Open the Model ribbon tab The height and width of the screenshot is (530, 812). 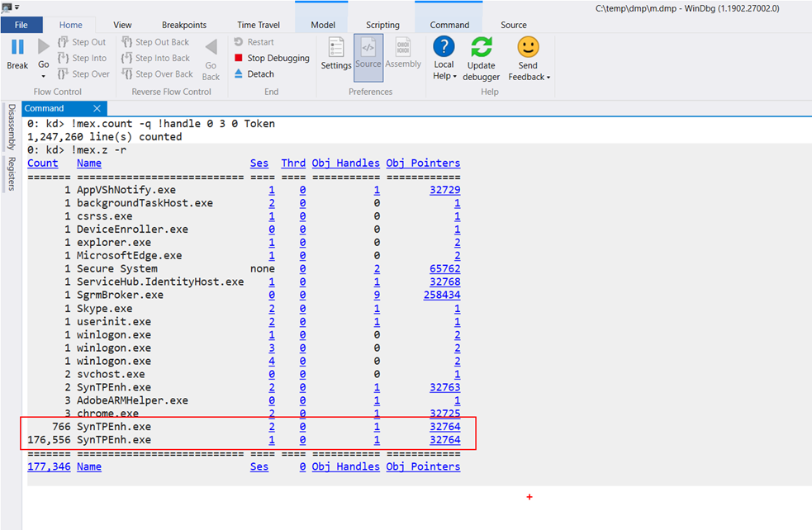click(323, 25)
